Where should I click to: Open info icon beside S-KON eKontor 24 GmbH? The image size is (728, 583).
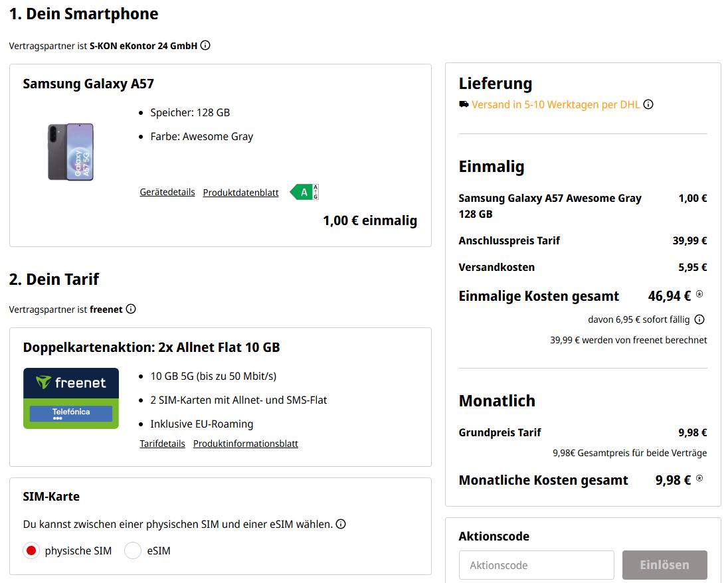tap(205, 46)
